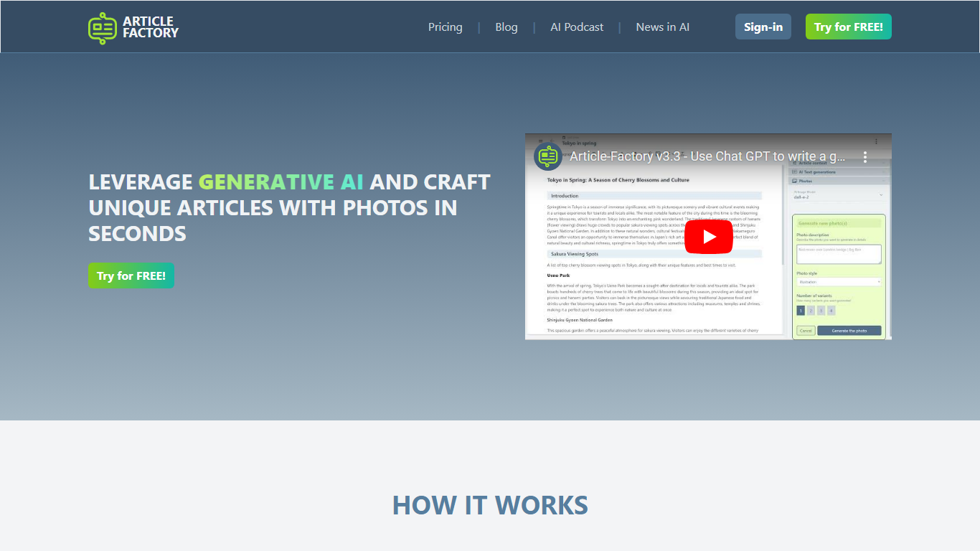Go to the Blog nav item

(506, 27)
